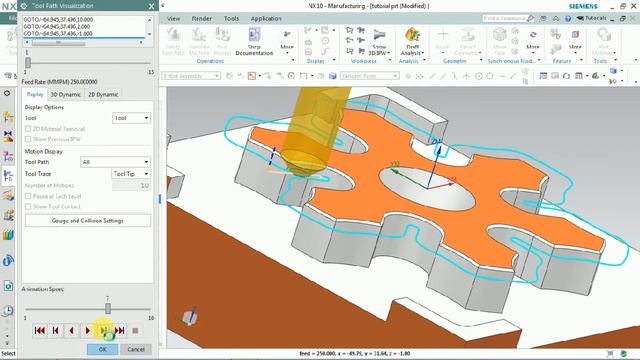
Task: Click the blue help globe icon
Action: [568, 19]
